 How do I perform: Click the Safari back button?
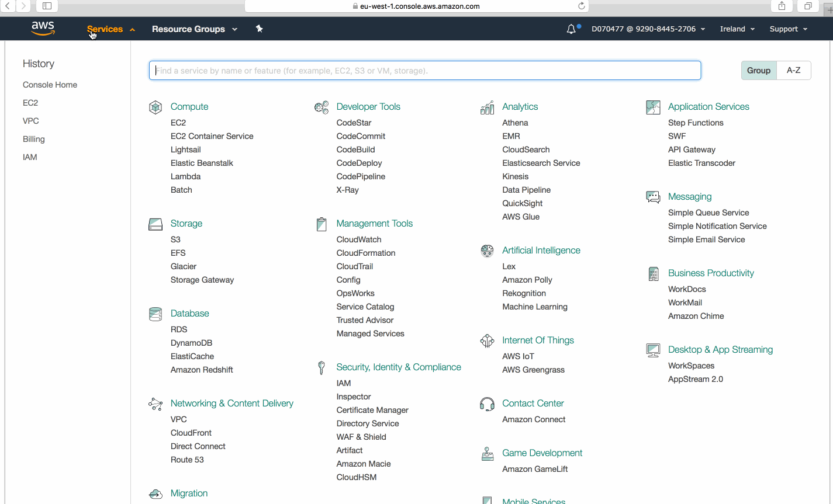point(8,6)
